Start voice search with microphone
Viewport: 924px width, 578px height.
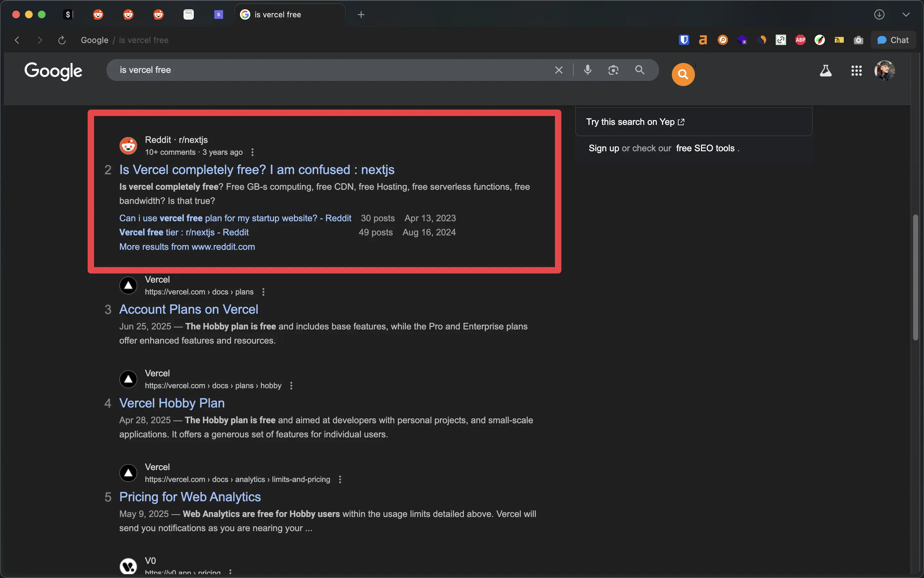pos(588,70)
